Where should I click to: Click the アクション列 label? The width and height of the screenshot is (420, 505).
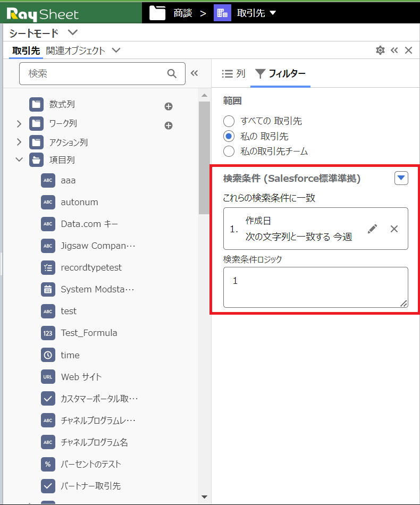[68, 142]
